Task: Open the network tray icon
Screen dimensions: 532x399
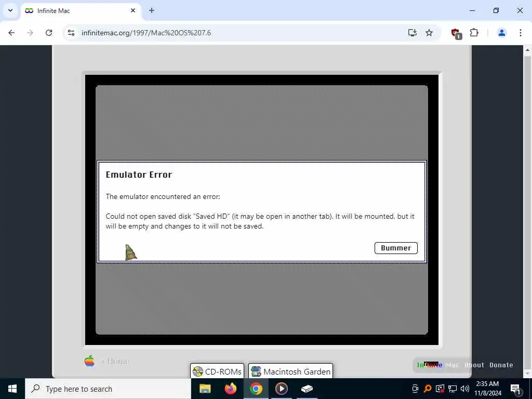Action: [453, 389]
